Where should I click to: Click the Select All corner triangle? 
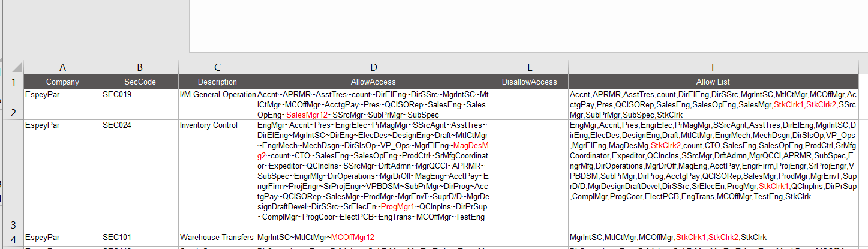pyautogui.click(x=17, y=67)
